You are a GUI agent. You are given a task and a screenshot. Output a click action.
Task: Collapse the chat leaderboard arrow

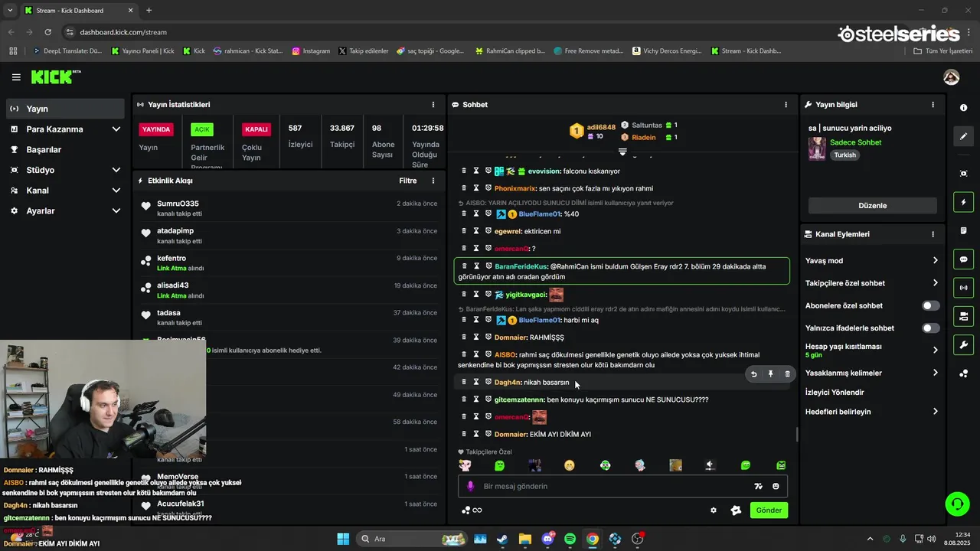pos(622,152)
